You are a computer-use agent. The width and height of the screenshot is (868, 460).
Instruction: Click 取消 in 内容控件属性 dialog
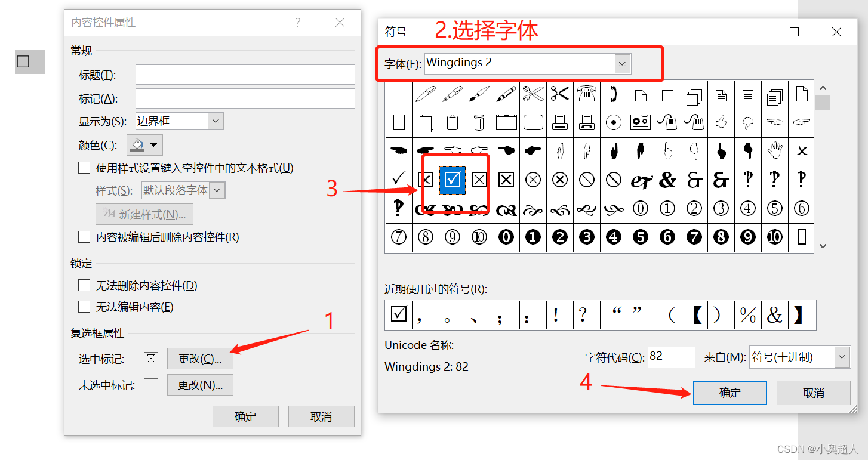coord(321,416)
